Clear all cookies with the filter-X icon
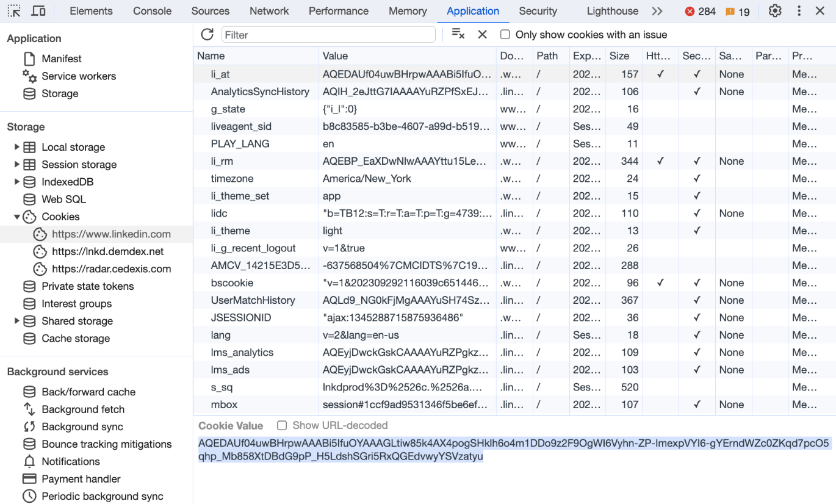This screenshot has height=504, width=836. (x=458, y=34)
